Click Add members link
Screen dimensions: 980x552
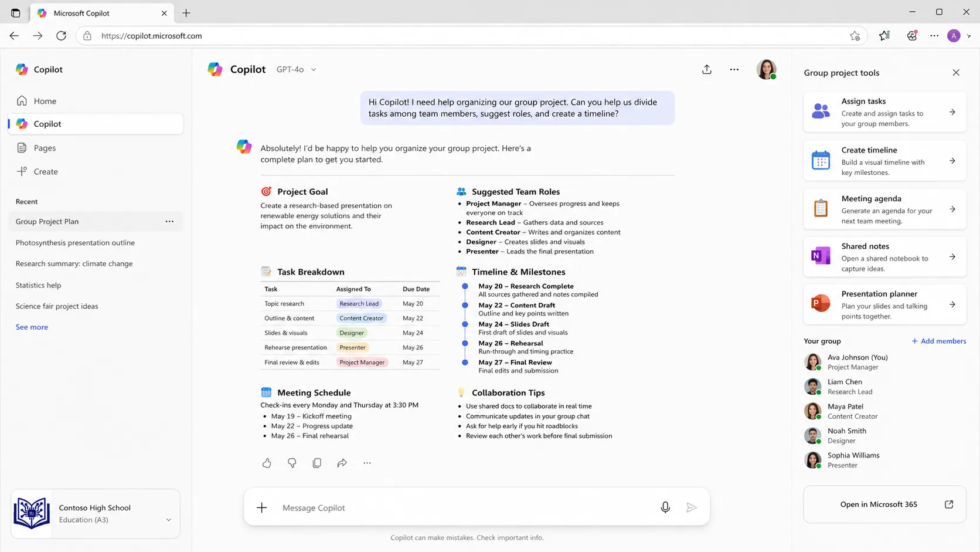938,341
